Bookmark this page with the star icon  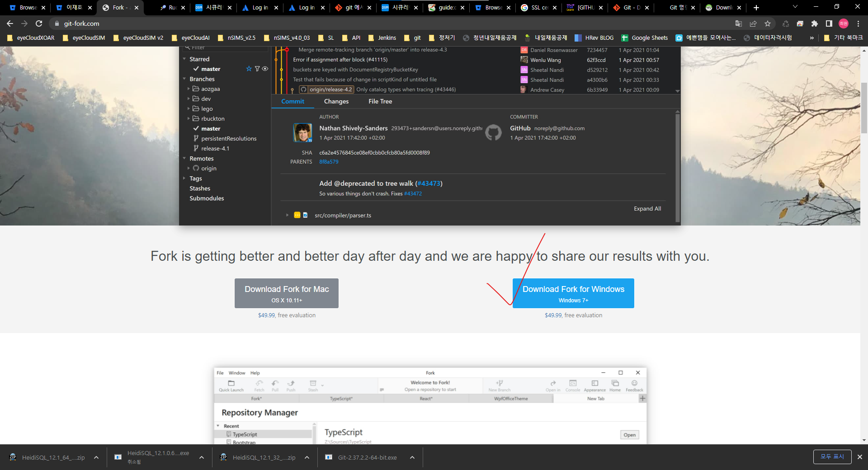pos(768,23)
